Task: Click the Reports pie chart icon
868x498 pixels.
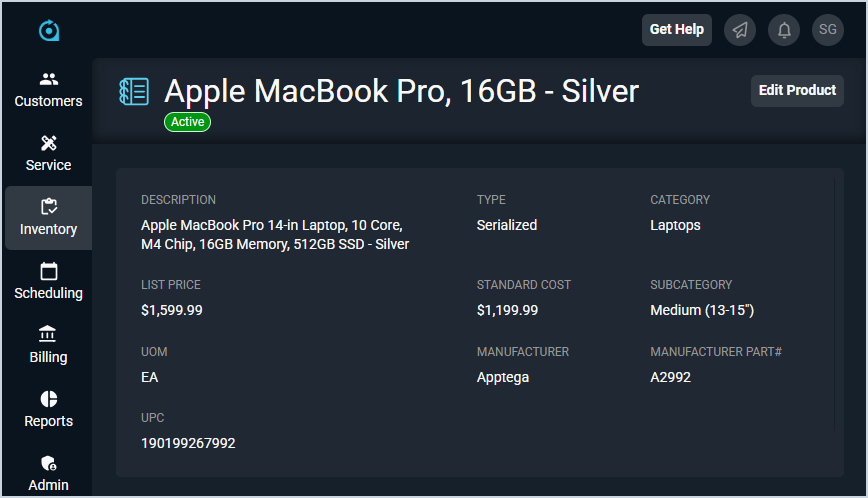Action: click(48, 399)
